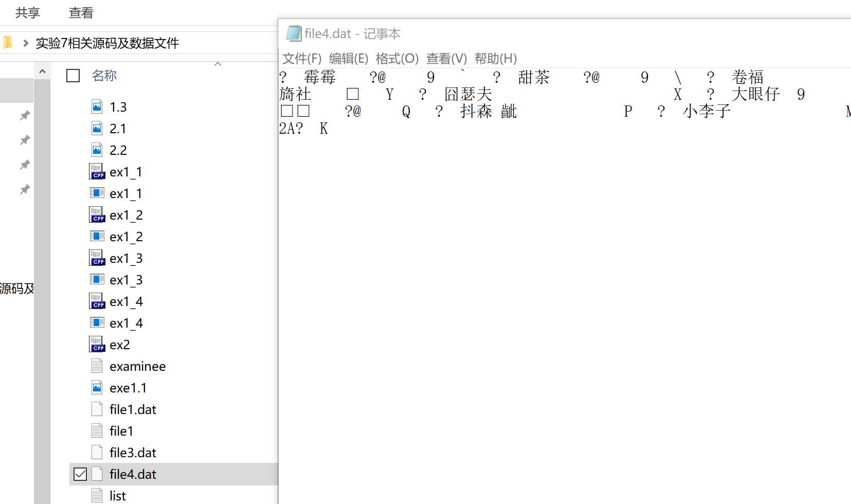Select the file name ex2
The image size is (851, 504).
point(120,345)
